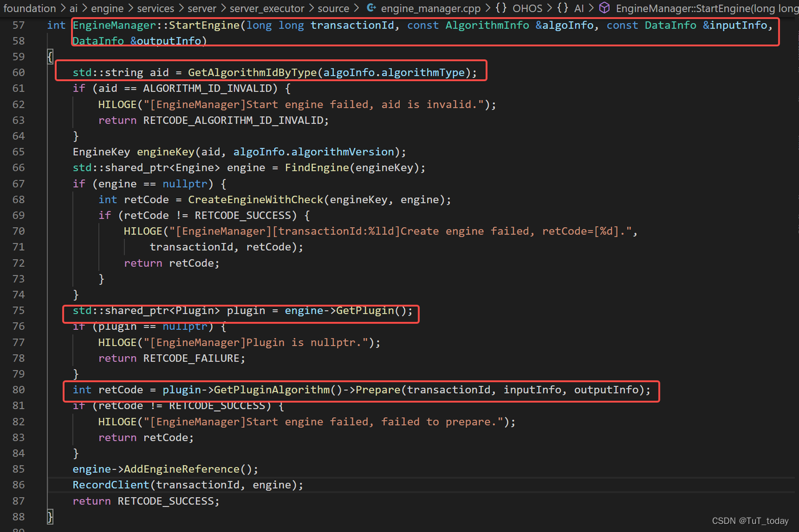The width and height of the screenshot is (799, 532).
Task: Click the StartEngine function name on line 57
Action: coord(205,25)
